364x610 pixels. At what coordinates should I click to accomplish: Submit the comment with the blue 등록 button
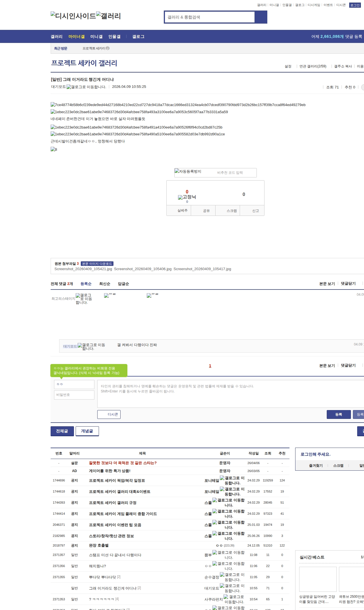339,415
